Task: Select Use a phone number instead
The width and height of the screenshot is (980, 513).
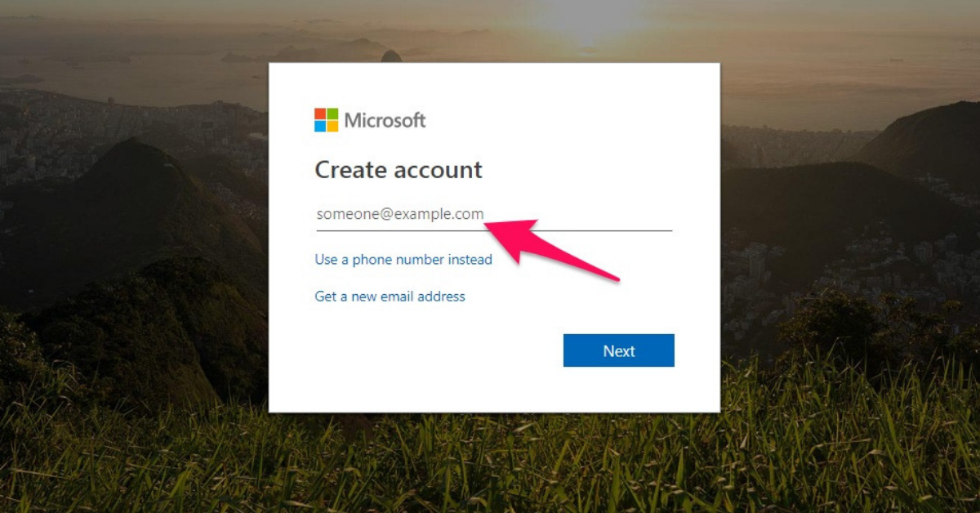Action: pyautogui.click(x=403, y=260)
